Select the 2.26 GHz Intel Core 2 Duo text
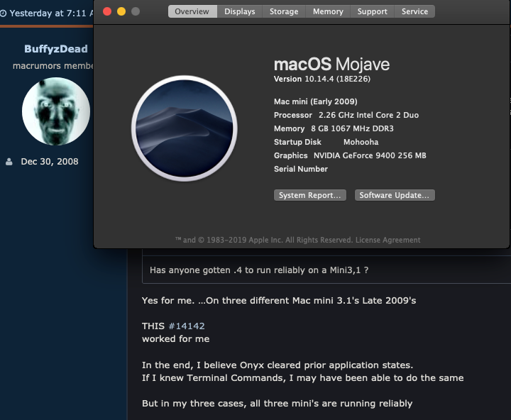 368,115
